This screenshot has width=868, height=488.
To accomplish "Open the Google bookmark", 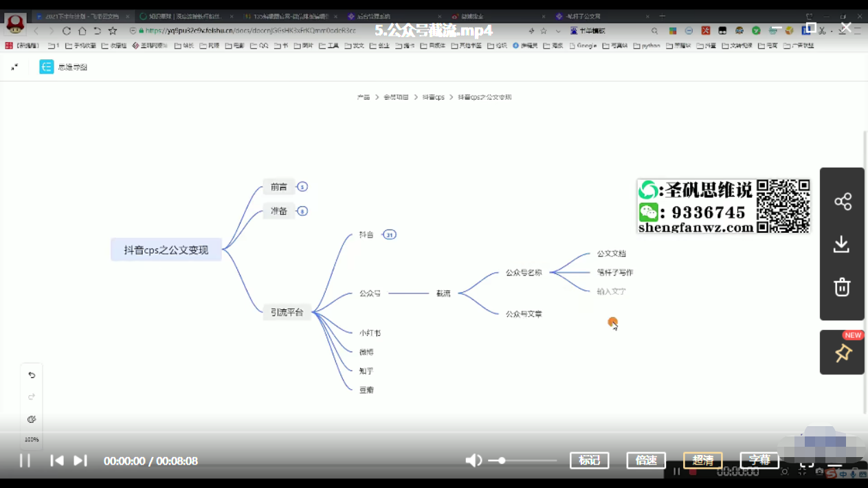I will click(x=582, y=46).
